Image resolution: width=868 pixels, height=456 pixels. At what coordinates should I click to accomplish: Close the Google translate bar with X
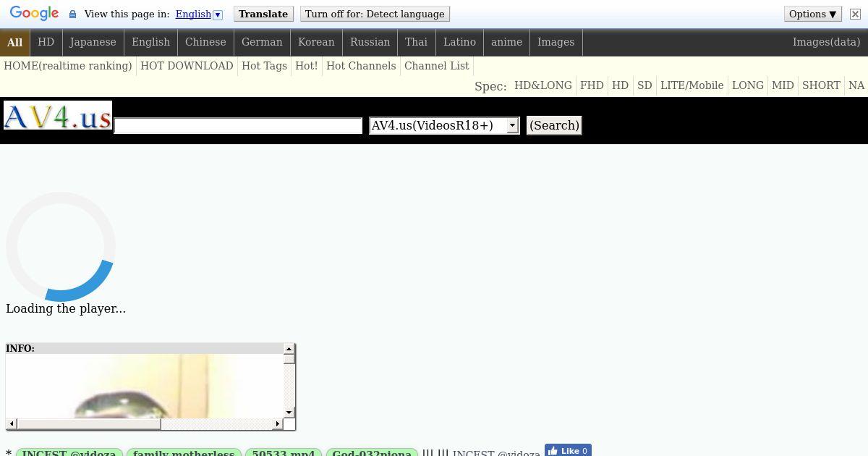tap(855, 14)
